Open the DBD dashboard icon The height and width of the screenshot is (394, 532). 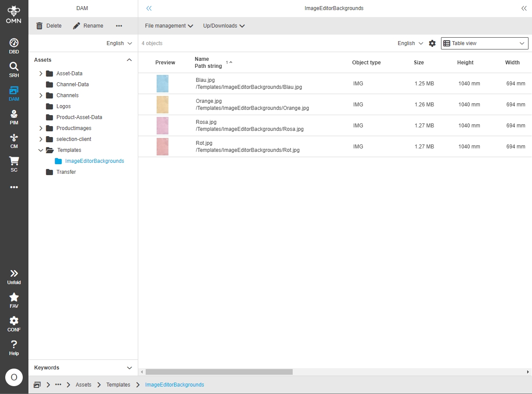click(x=14, y=46)
